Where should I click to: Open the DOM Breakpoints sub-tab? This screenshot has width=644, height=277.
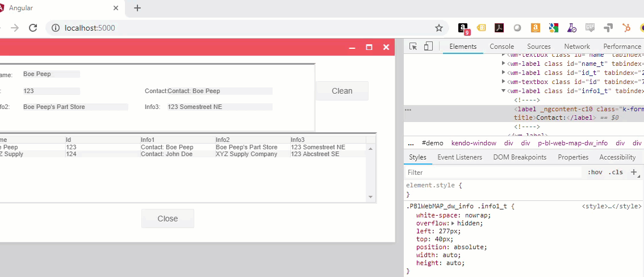pyautogui.click(x=520, y=157)
